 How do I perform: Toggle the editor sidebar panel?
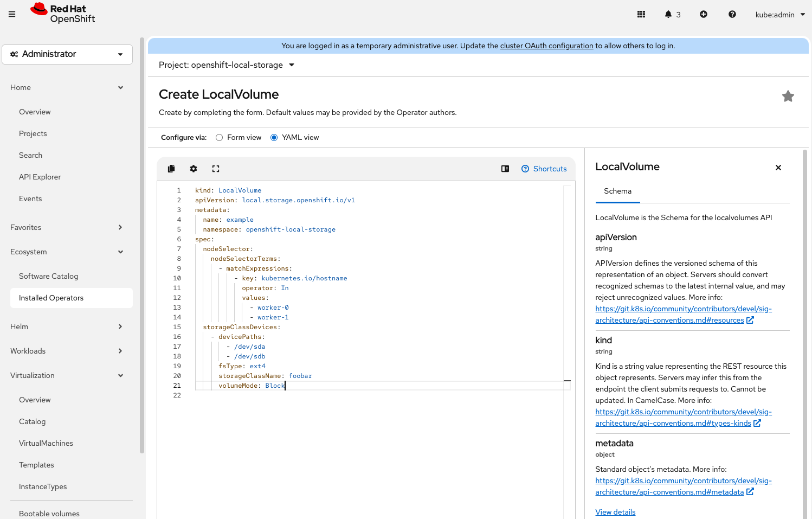505,169
